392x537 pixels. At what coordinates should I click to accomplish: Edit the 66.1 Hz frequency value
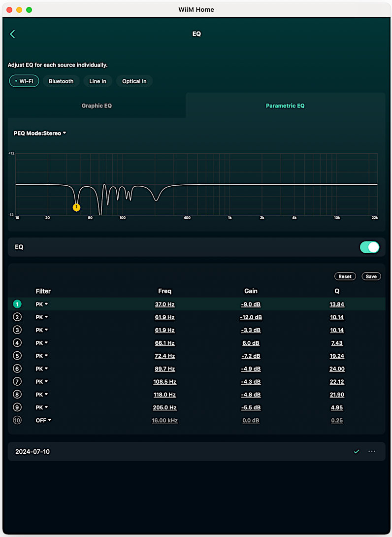pos(164,343)
